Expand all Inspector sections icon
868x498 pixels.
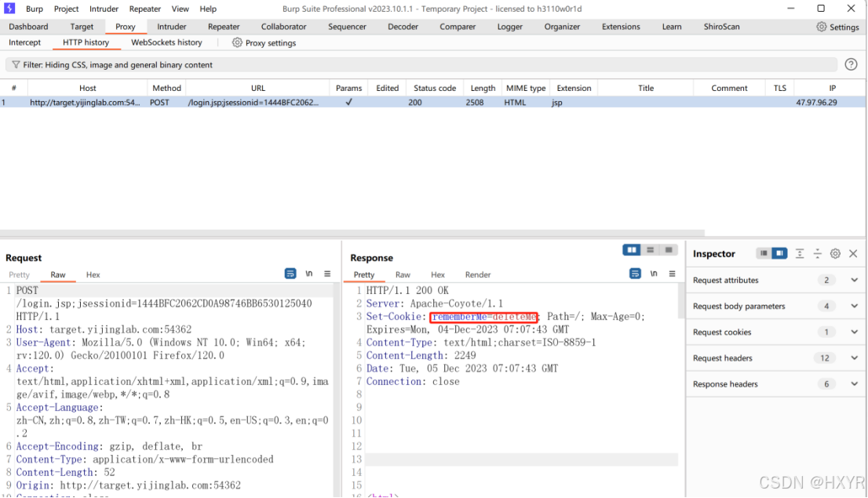pyautogui.click(x=800, y=253)
